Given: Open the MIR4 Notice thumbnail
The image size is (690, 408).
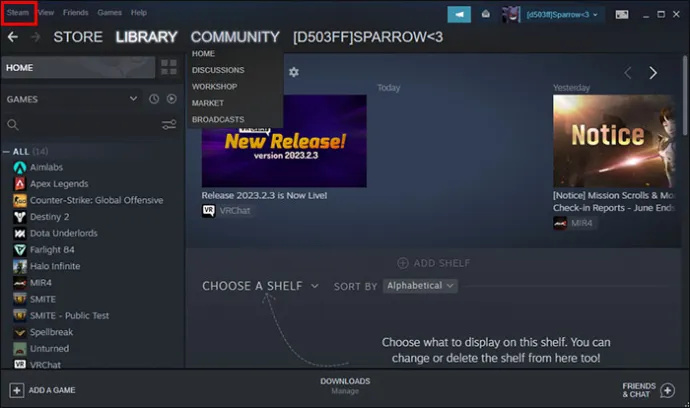Looking at the screenshot, I should (x=614, y=141).
